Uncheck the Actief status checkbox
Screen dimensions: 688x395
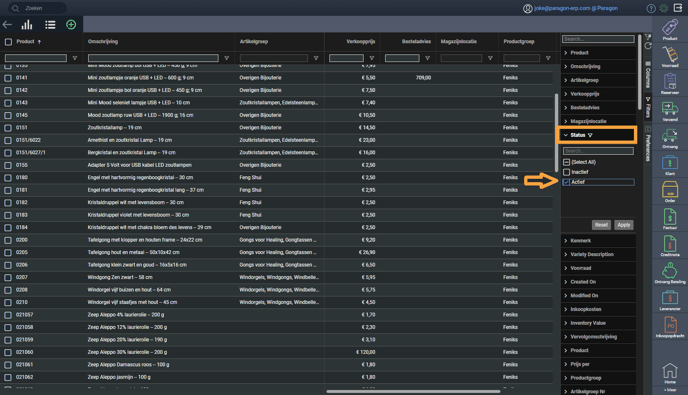[x=566, y=182]
